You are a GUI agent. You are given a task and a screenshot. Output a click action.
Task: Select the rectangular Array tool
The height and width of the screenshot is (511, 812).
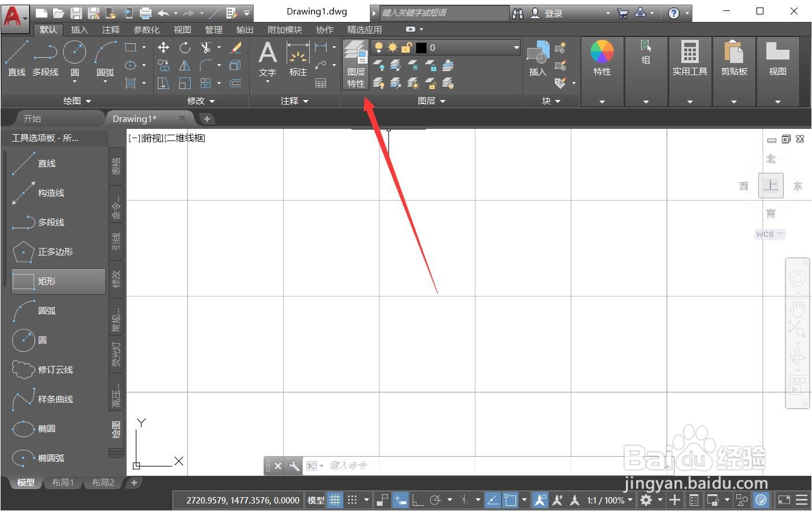coord(206,83)
